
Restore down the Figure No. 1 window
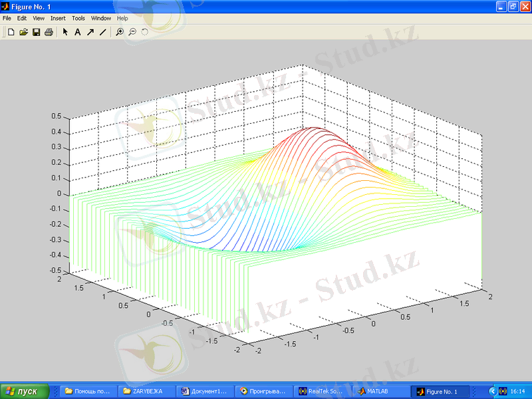tap(513, 7)
